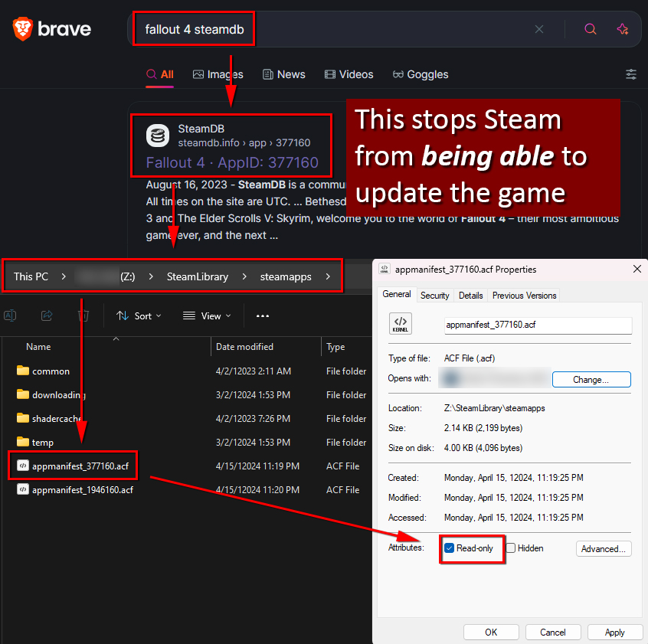The height and width of the screenshot is (644, 648).
Task: Select the shadercache folder row
Action: [186, 418]
